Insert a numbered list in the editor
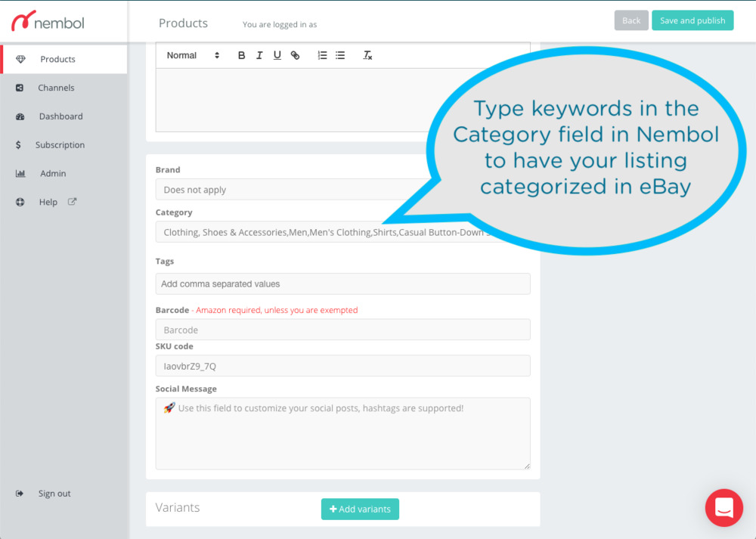This screenshot has height=539, width=756. (x=322, y=55)
